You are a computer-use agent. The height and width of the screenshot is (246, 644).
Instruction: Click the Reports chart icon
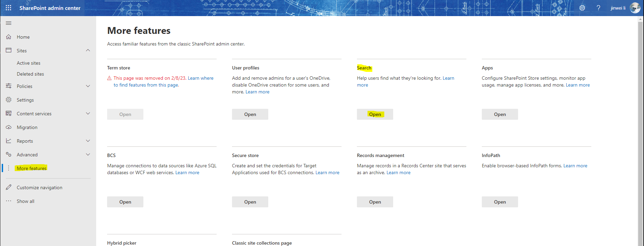click(x=9, y=141)
